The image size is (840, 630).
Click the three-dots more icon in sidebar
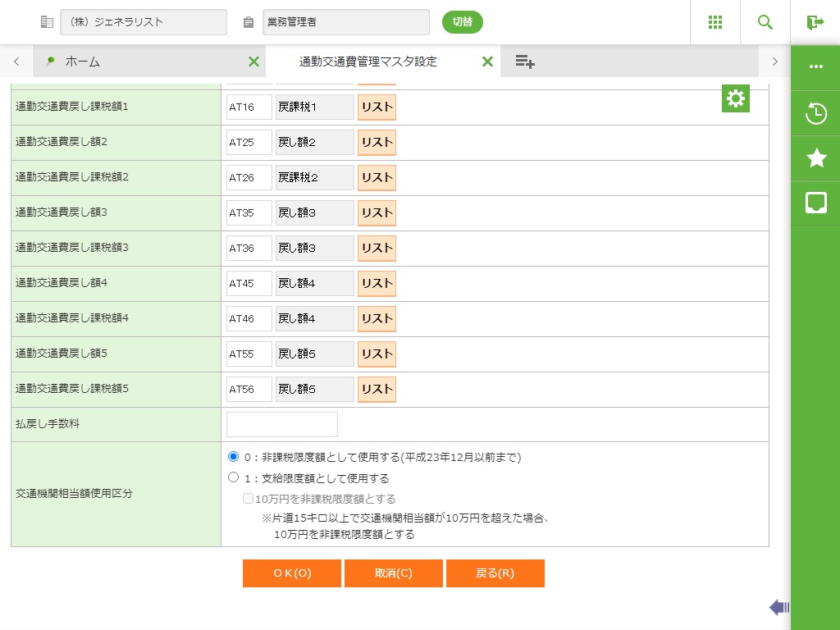[x=815, y=66]
